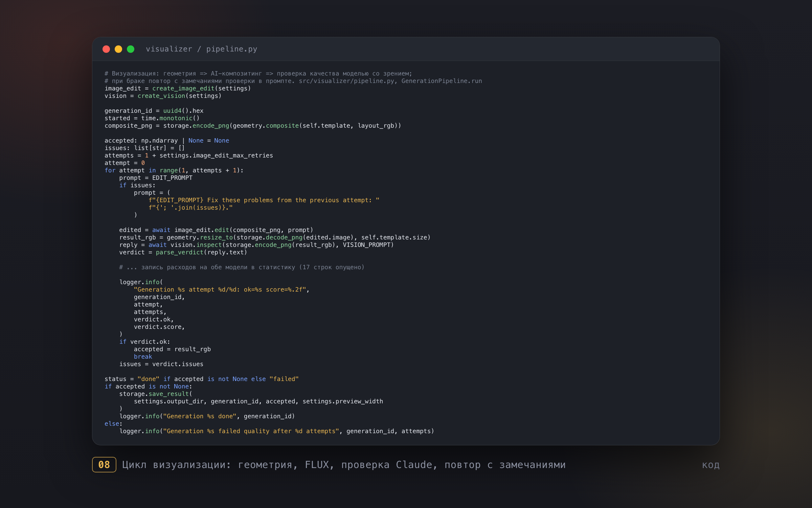This screenshot has height=508, width=812.
Task: Click the 'код' label at bottom right
Action: point(710,465)
